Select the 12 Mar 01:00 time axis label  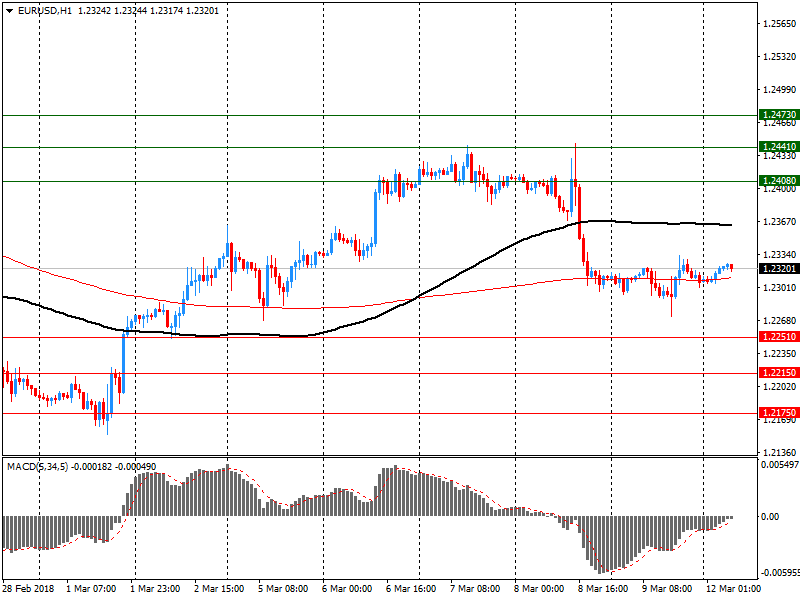click(x=733, y=589)
